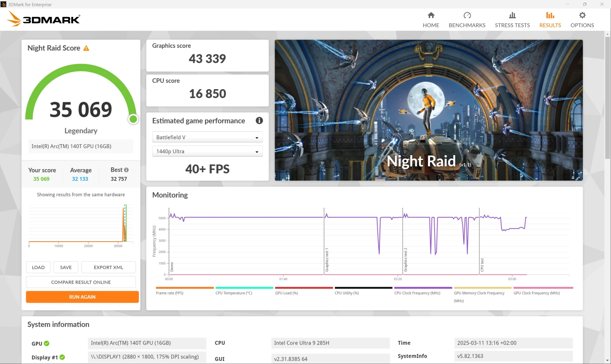The height and width of the screenshot is (364, 611).
Task: Click the vertical scrollbar thumb
Action: click(607, 98)
